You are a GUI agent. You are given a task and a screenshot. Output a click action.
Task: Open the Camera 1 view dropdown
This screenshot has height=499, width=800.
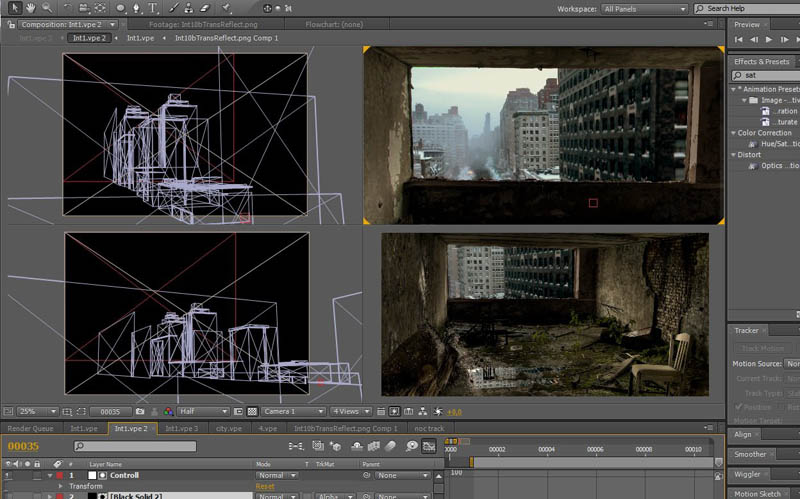coord(293,411)
